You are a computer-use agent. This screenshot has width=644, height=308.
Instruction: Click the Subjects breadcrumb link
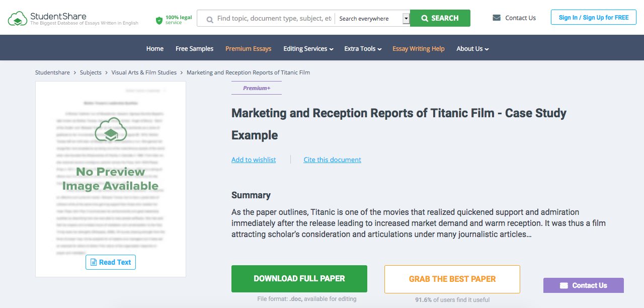pyautogui.click(x=91, y=72)
